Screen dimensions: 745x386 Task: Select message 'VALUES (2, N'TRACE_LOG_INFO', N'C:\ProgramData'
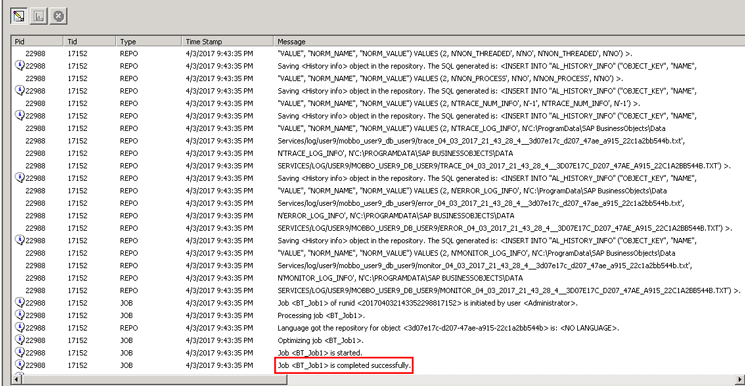471,128
